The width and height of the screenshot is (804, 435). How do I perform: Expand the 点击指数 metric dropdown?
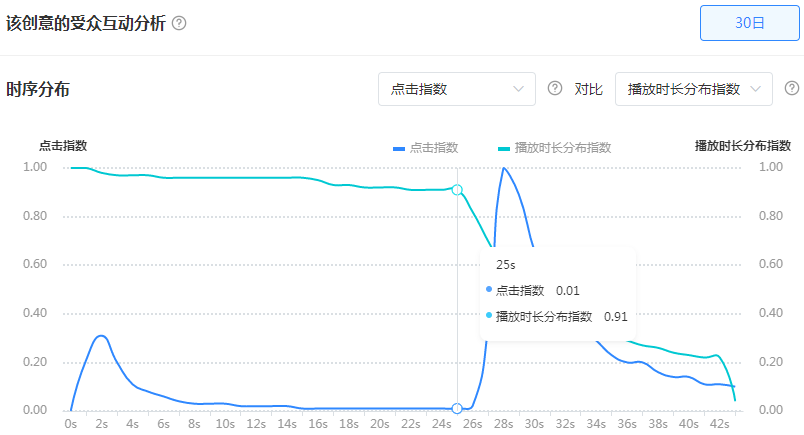(x=456, y=89)
